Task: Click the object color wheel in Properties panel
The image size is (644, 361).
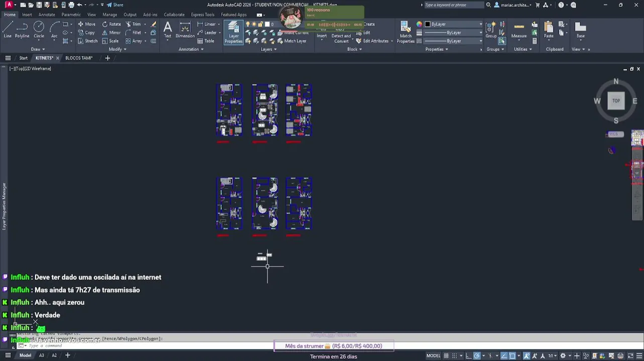Action: 419,24
